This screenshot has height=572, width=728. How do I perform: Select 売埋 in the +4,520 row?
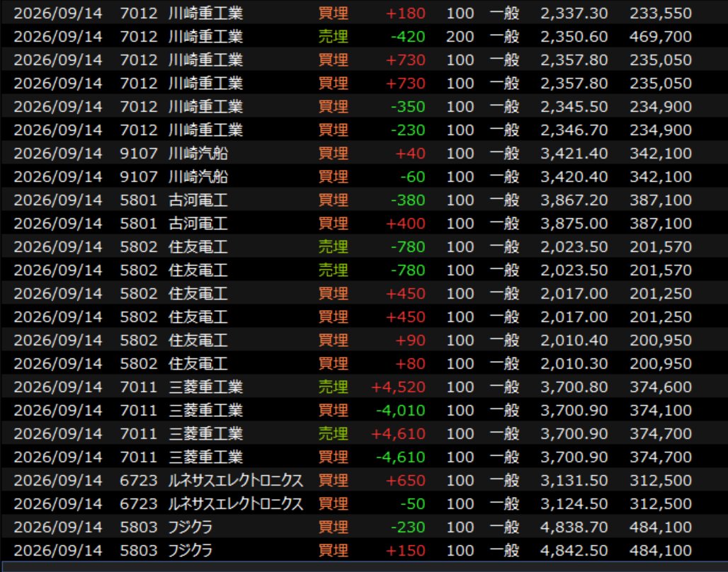[x=333, y=387]
